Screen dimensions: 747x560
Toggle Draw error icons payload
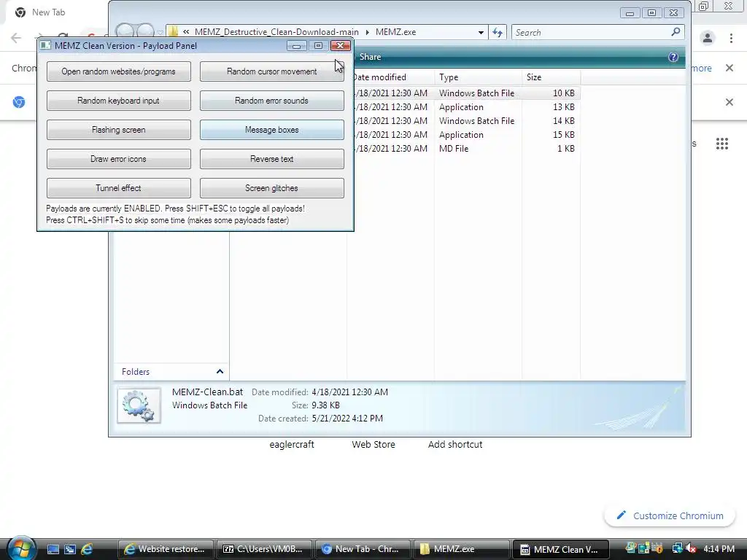tap(119, 159)
